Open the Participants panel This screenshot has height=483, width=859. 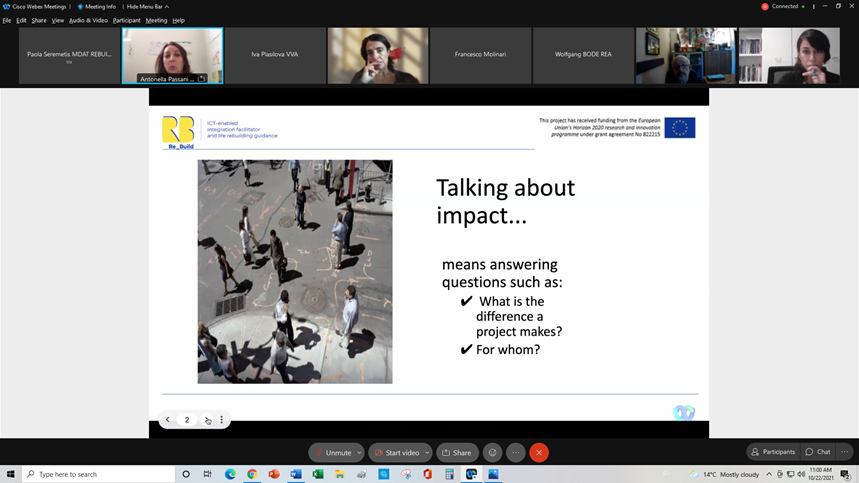pyautogui.click(x=773, y=452)
